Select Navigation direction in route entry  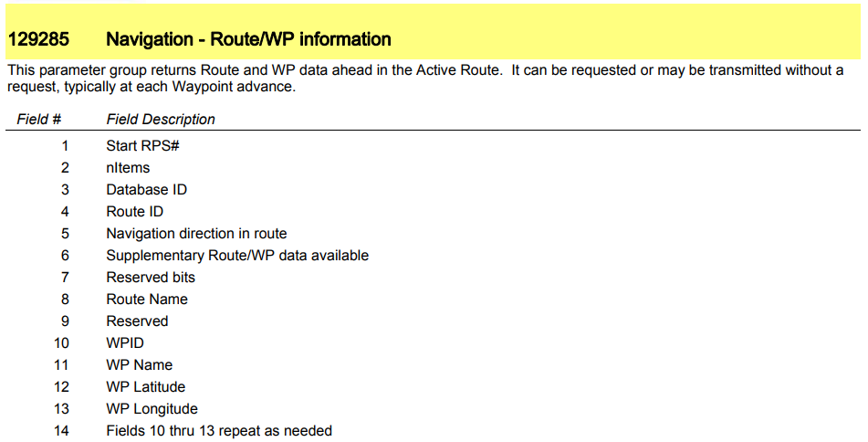point(196,234)
